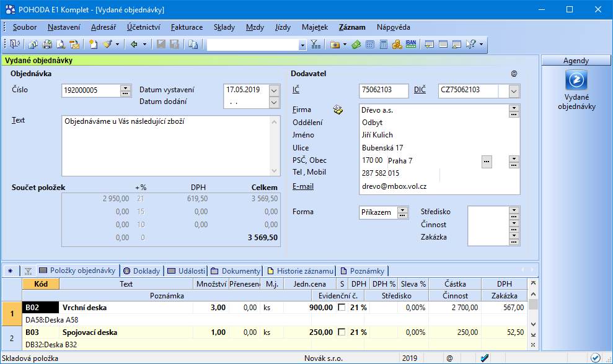Viewport: 613px width, 364px height.
Task: Open print preview with the magnifier icon
Action: 61,45
